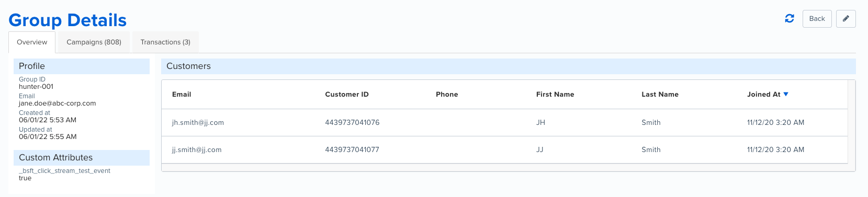Open jj.smith@jj.com customer row
This screenshot has width=868, height=197.
point(504,150)
